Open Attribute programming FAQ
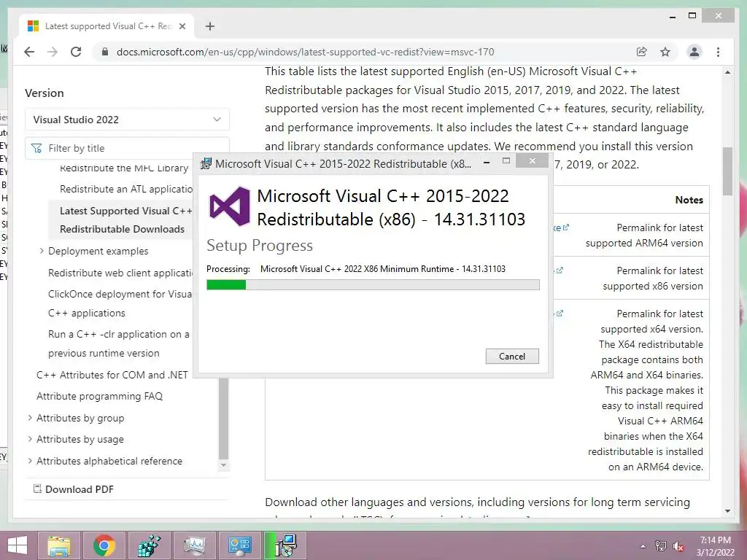The height and width of the screenshot is (560, 747). [x=99, y=396]
